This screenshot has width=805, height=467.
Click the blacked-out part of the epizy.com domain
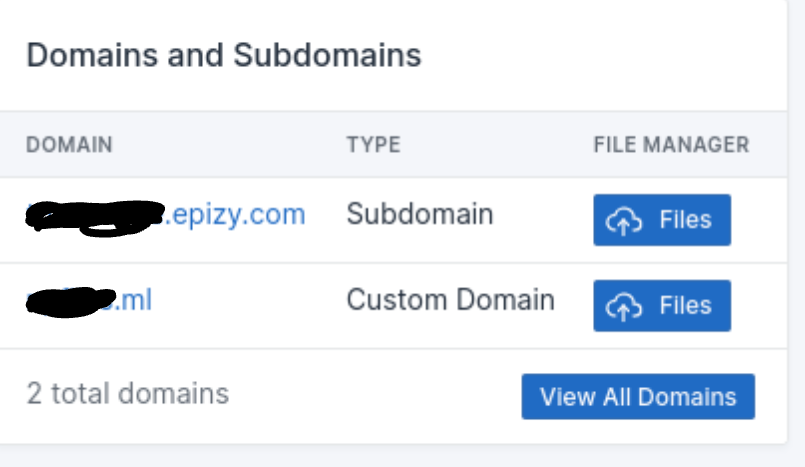pos(95,218)
